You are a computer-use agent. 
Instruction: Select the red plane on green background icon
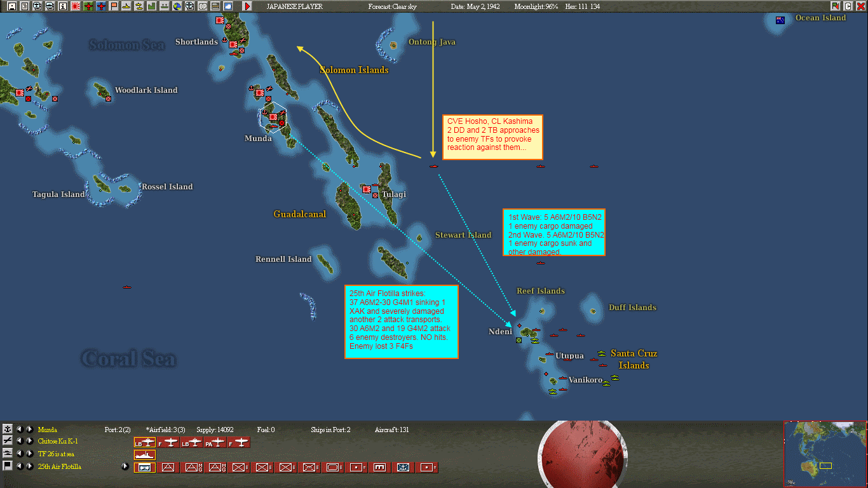pos(88,6)
